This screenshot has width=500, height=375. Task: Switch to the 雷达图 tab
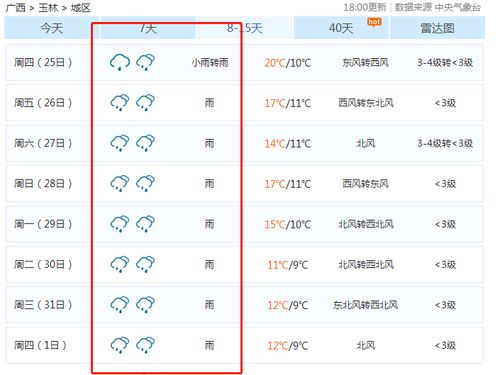(437, 28)
